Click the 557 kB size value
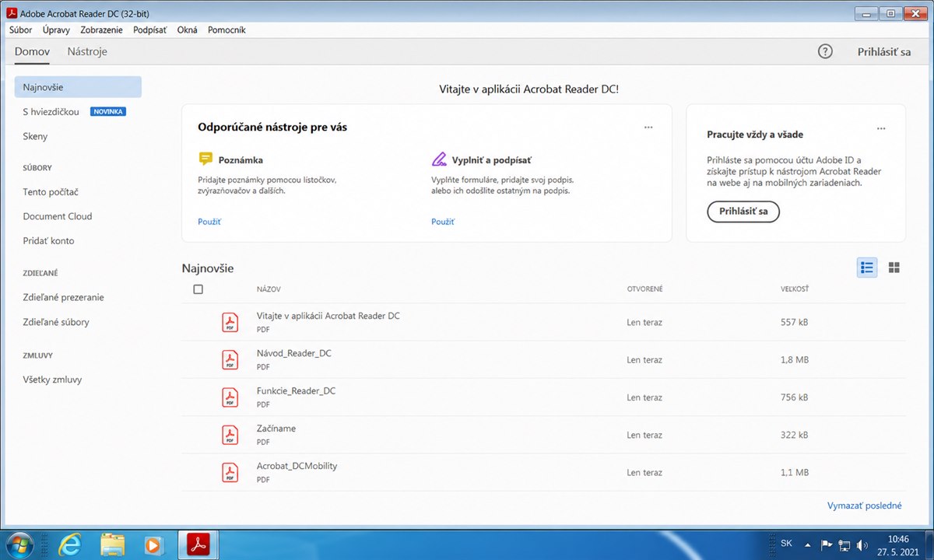 coord(794,322)
